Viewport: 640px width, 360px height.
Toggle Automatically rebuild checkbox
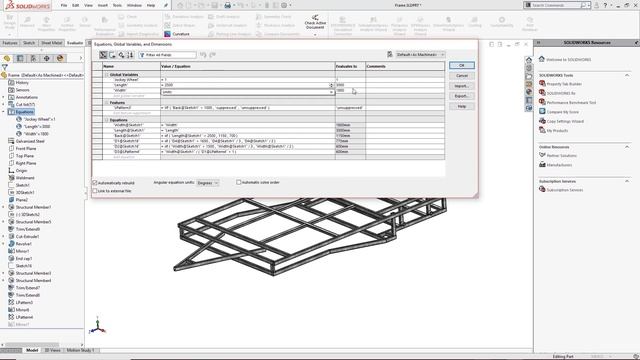point(95,183)
